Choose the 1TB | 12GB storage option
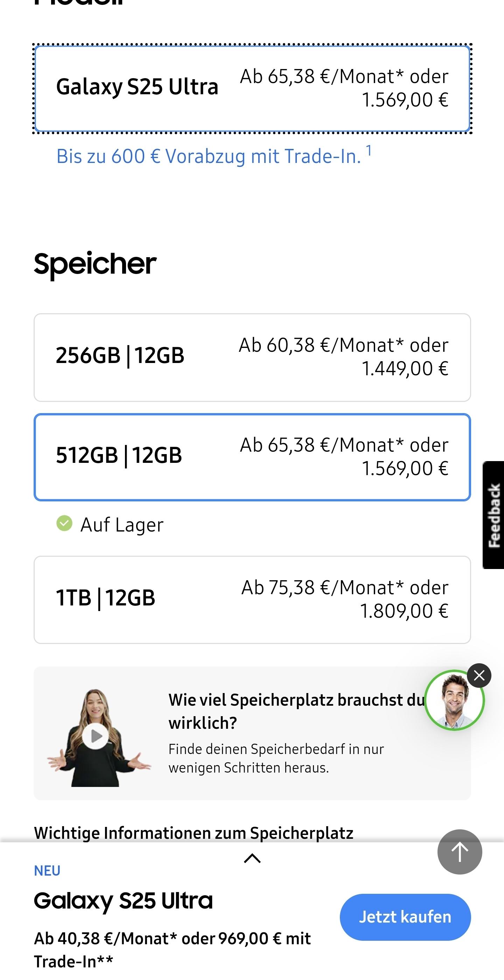Image resolution: width=504 pixels, height=980 pixels. coord(252,599)
